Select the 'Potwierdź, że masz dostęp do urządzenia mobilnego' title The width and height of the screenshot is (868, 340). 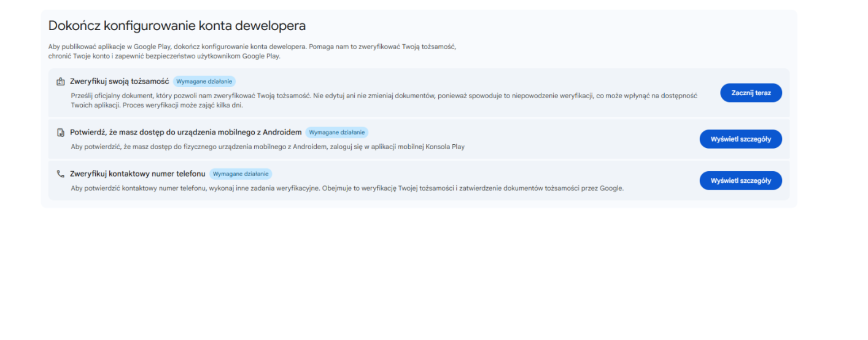point(185,132)
